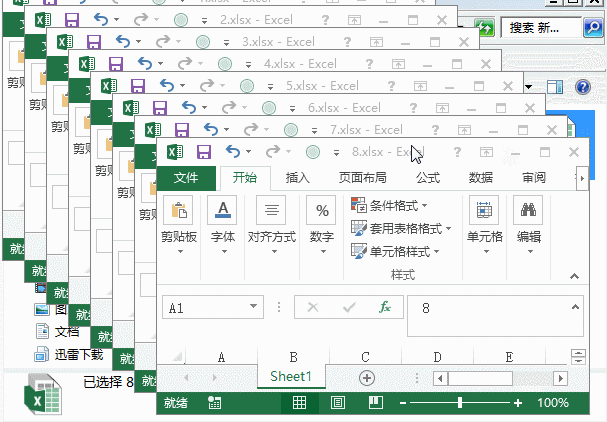The width and height of the screenshot is (607, 422).
Task: Click the Explorer search magnifier button
Action: click(x=593, y=27)
